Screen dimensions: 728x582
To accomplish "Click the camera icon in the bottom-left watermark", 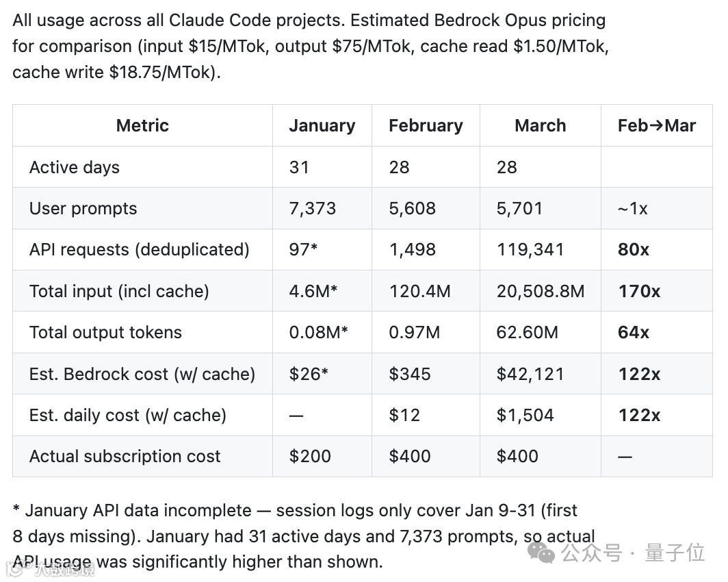I will 15,567.
